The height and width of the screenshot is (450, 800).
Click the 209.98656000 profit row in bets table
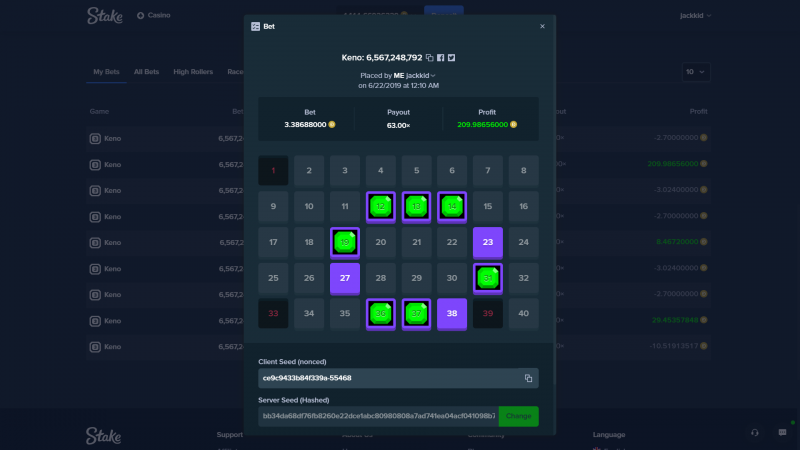(398, 164)
